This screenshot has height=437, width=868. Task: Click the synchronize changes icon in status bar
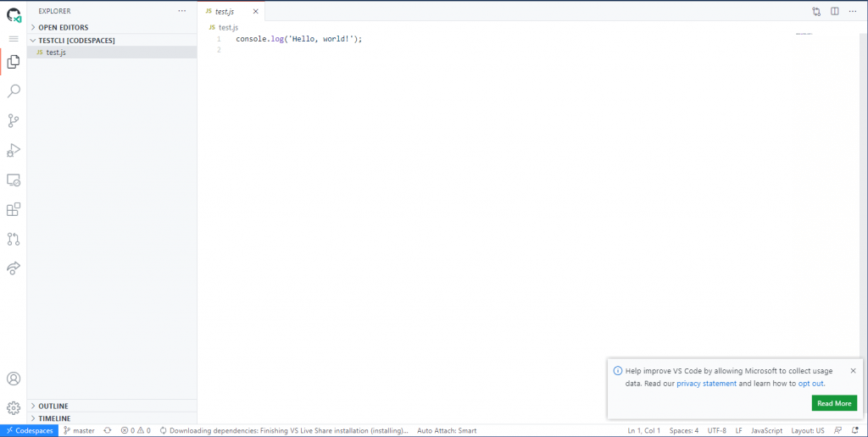pos(108,430)
